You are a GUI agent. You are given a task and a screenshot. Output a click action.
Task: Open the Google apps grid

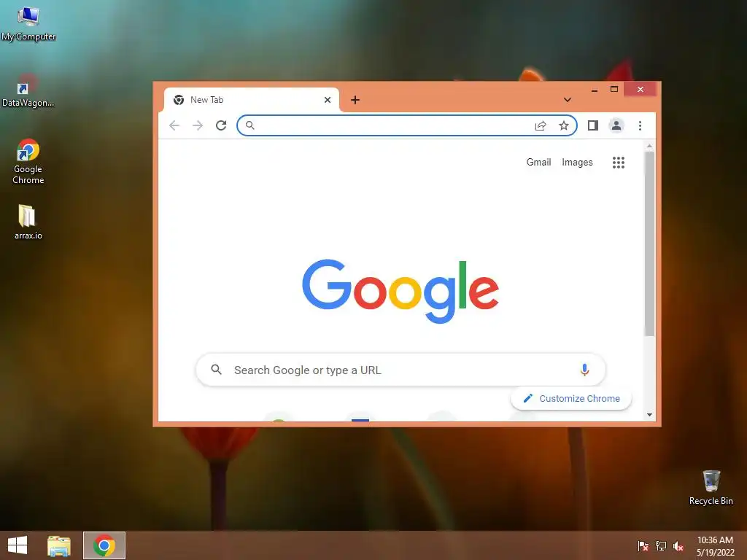coord(619,163)
